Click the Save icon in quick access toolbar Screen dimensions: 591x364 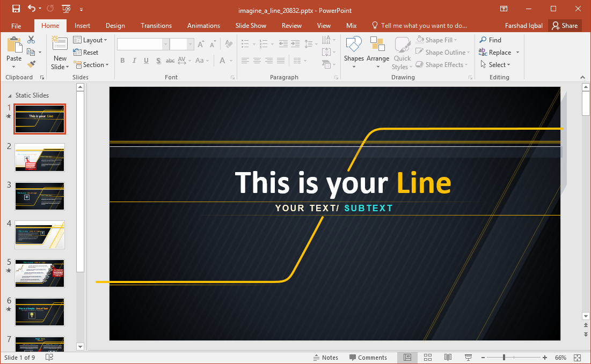16,9
